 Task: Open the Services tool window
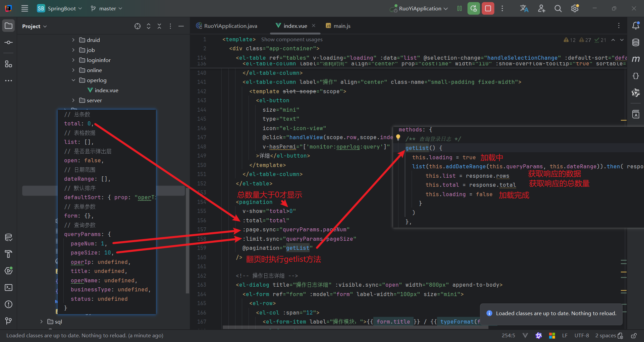tap(9, 271)
